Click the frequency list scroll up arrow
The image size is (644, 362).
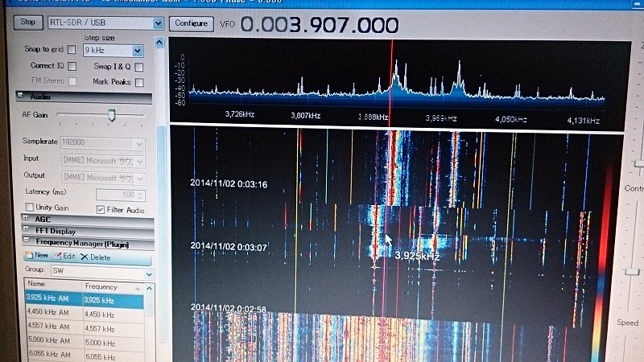click(x=150, y=289)
